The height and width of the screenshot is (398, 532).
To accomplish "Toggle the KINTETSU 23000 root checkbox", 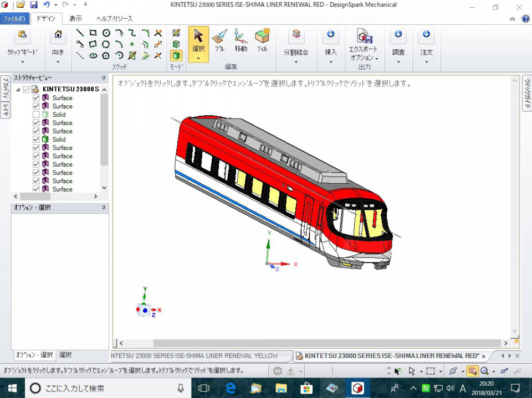I will [26, 90].
